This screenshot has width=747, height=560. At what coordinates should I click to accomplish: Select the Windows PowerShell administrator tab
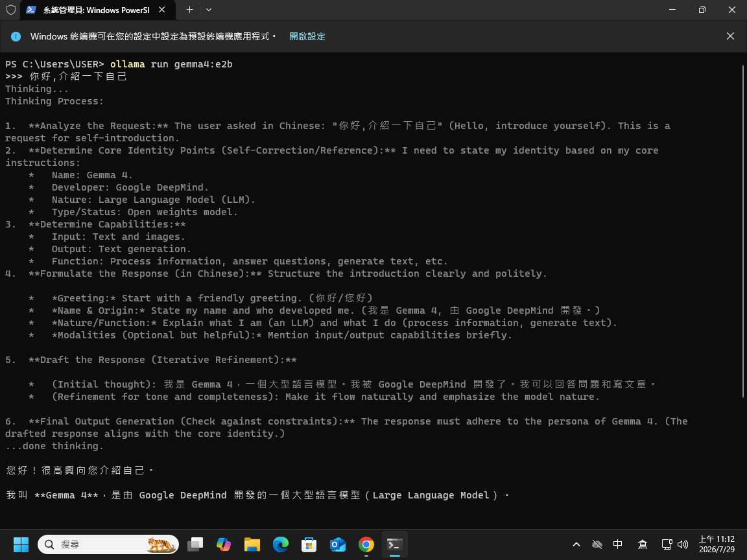97,10
